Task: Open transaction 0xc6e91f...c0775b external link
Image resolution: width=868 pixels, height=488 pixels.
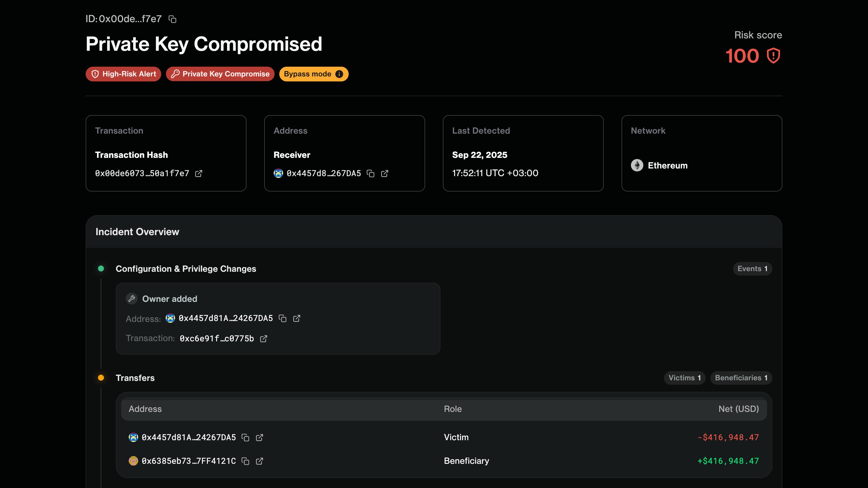Action: [x=263, y=339]
